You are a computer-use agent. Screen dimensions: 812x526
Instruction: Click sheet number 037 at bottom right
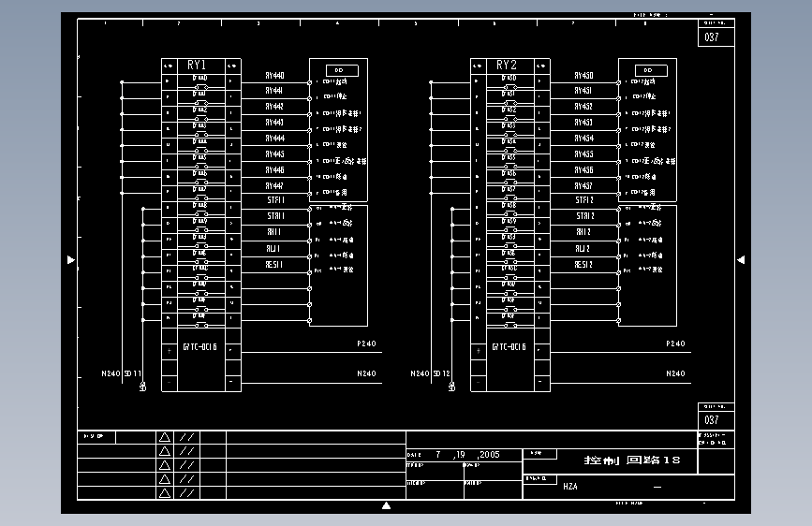(x=712, y=420)
